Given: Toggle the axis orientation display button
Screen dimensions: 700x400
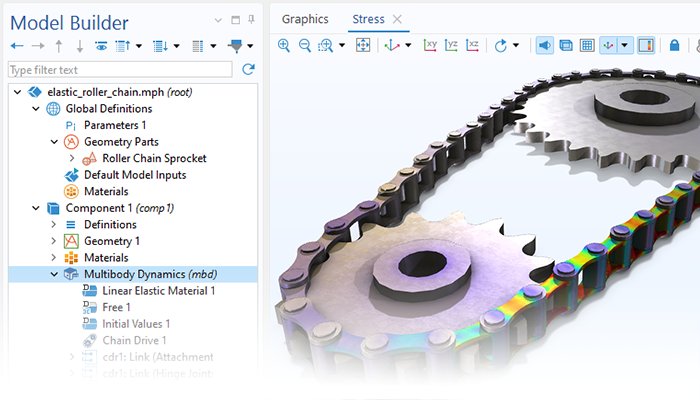Looking at the screenshot, I should coord(608,45).
